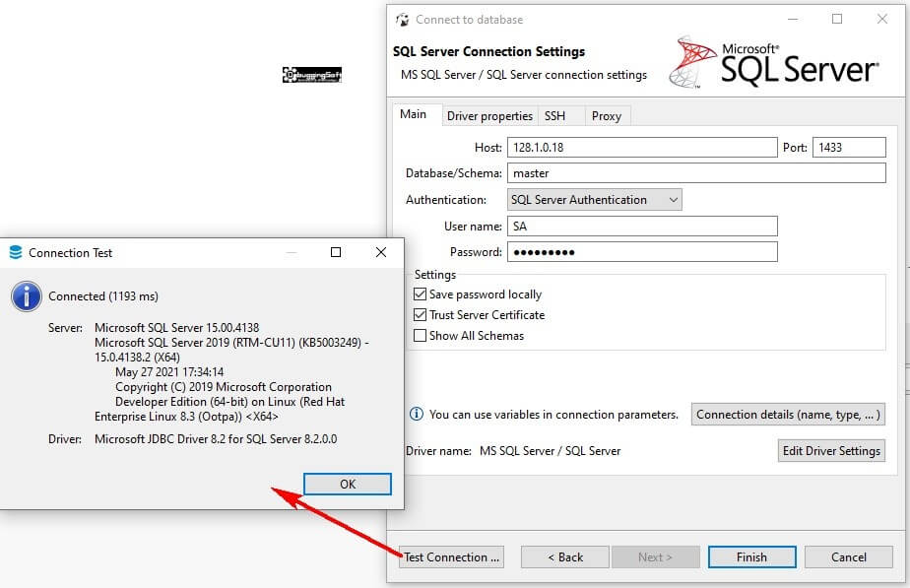Minimize the Connect to database window
Viewport: 910px width, 588px height.
pyautogui.click(x=793, y=19)
